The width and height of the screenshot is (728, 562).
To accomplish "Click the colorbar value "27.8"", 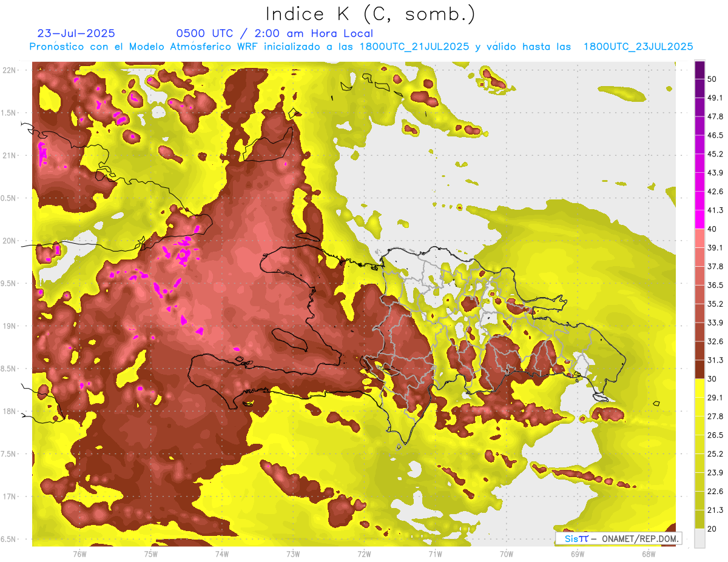I will pos(715,416).
